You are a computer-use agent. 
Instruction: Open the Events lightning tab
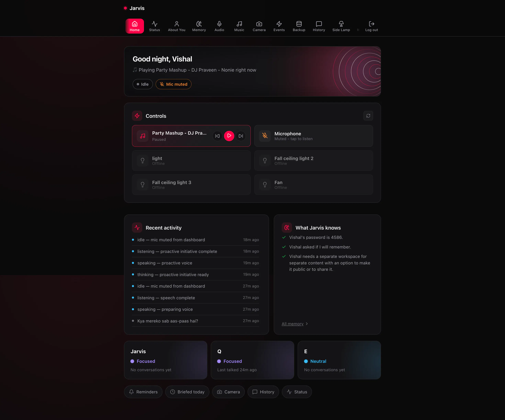pos(279,26)
